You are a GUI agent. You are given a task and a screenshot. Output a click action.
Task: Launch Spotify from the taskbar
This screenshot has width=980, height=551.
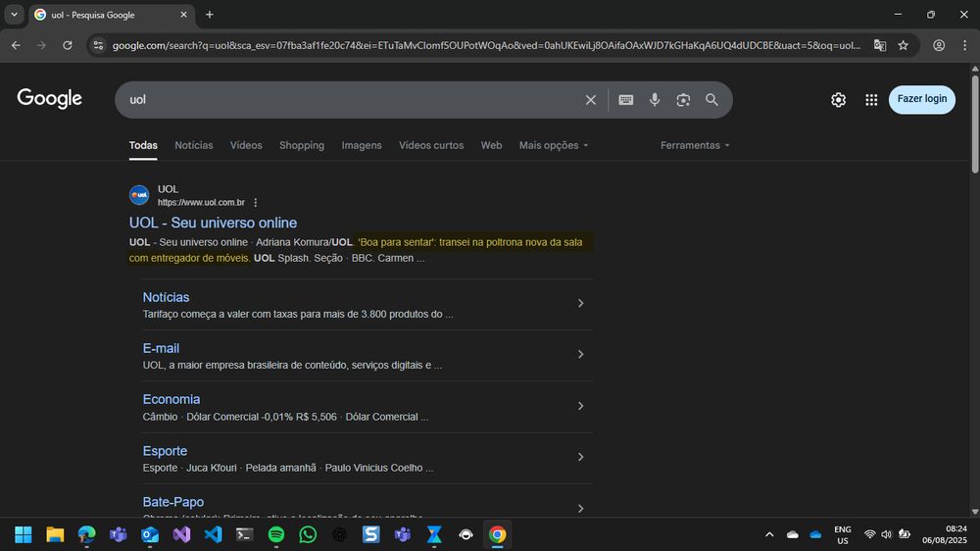coord(276,534)
